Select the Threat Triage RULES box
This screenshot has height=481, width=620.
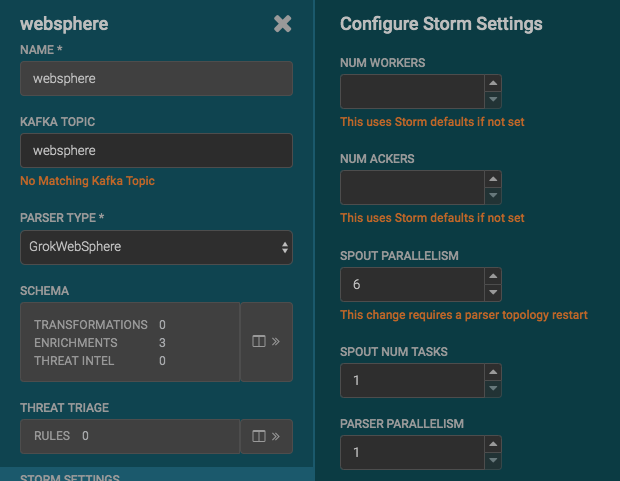[130, 436]
